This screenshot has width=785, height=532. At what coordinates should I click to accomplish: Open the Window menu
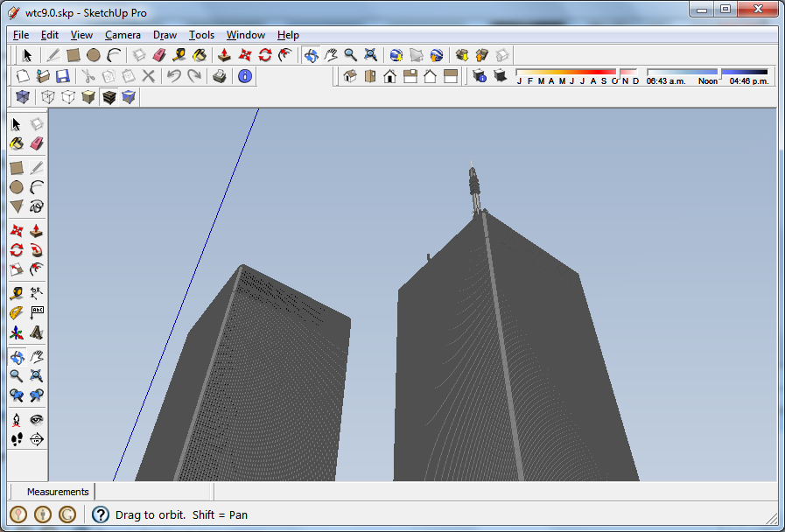click(245, 35)
